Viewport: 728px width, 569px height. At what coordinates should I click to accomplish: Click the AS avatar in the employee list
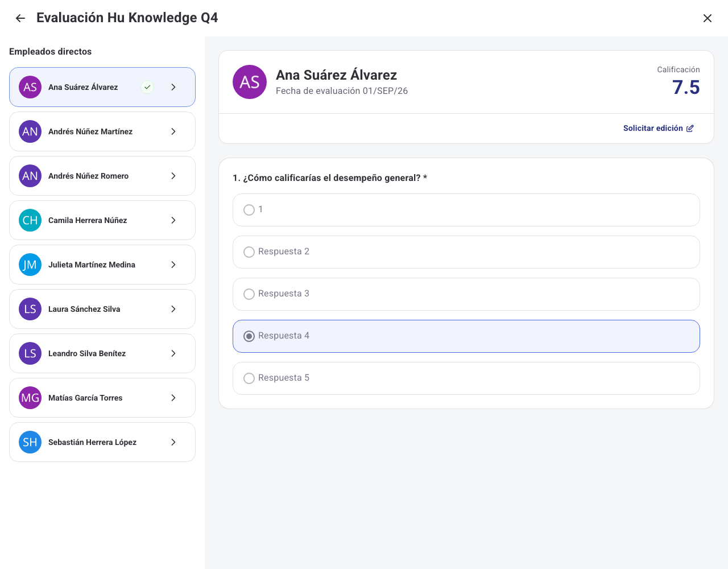[x=30, y=87]
